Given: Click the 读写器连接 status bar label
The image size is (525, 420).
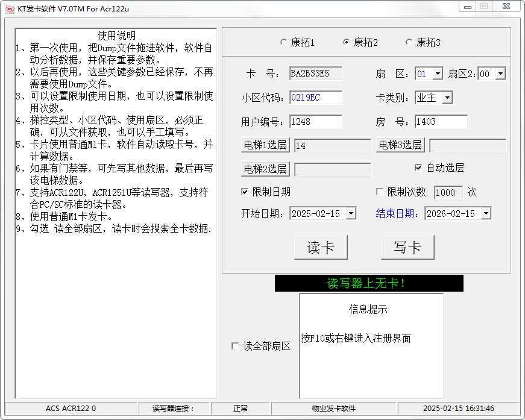Looking at the screenshot, I should [174, 409].
